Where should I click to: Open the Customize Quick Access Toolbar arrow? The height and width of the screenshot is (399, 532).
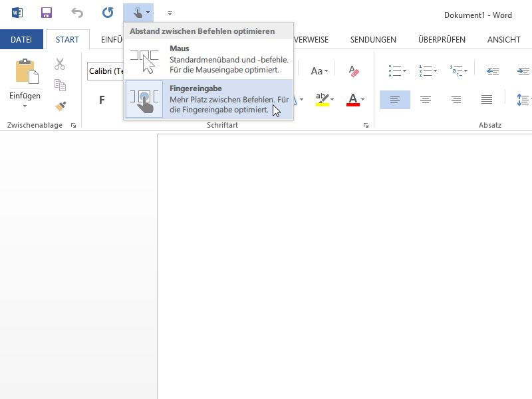(x=170, y=13)
